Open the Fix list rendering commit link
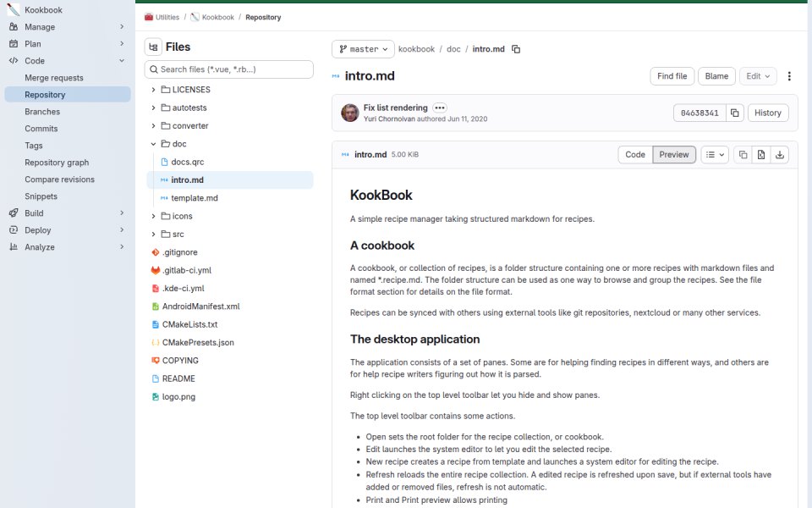 (x=395, y=108)
